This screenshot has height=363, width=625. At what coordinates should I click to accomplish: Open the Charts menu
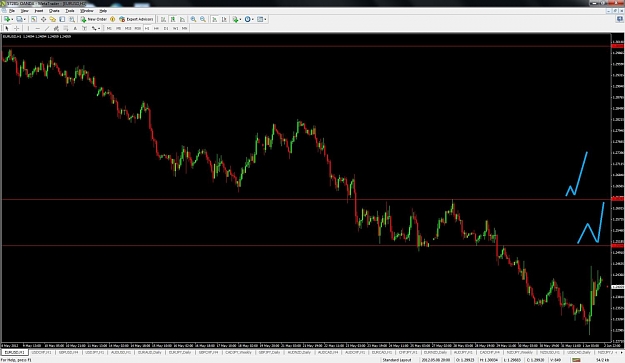point(54,11)
